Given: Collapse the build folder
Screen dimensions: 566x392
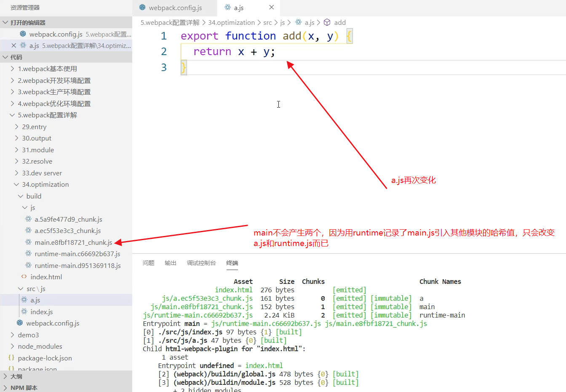Looking at the screenshot, I should pyautogui.click(x=66, y=196).
